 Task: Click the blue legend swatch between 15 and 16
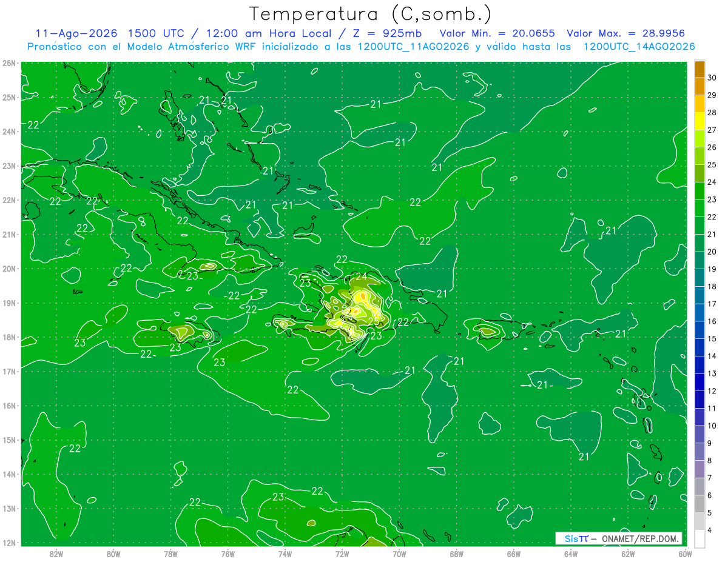(699, 330)
